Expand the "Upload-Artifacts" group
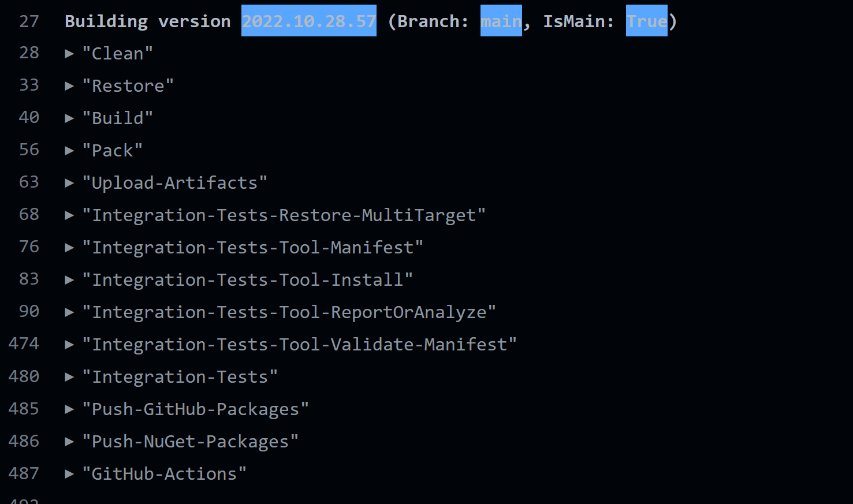The height and width of the screenshot is (504, 853). point(69,183)
